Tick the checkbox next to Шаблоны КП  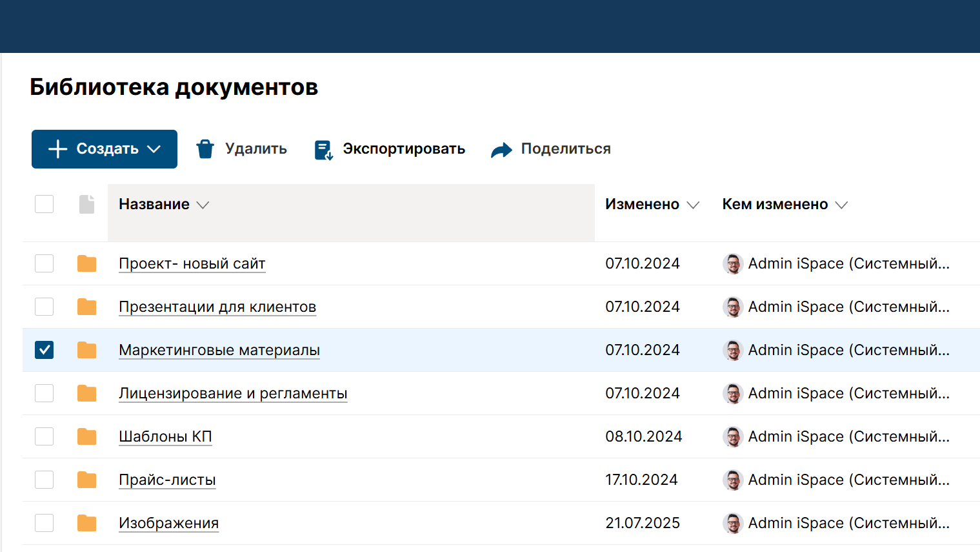coord(44,436)
